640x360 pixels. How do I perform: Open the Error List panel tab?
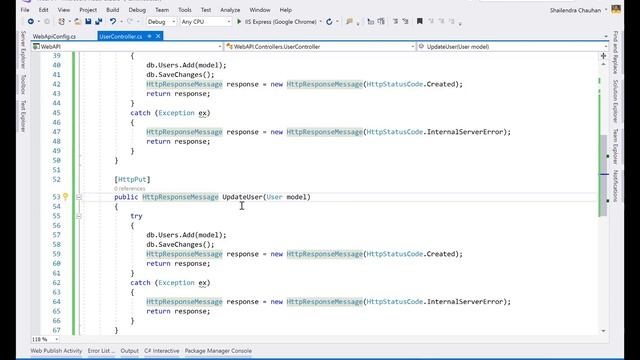tap(101, 351)
